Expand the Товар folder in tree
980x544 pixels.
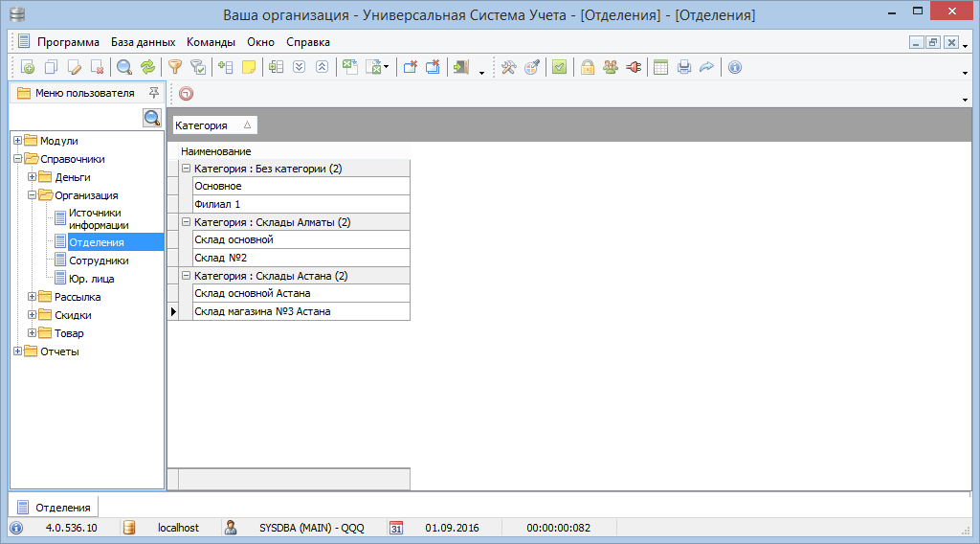click(x=32, y=333)
